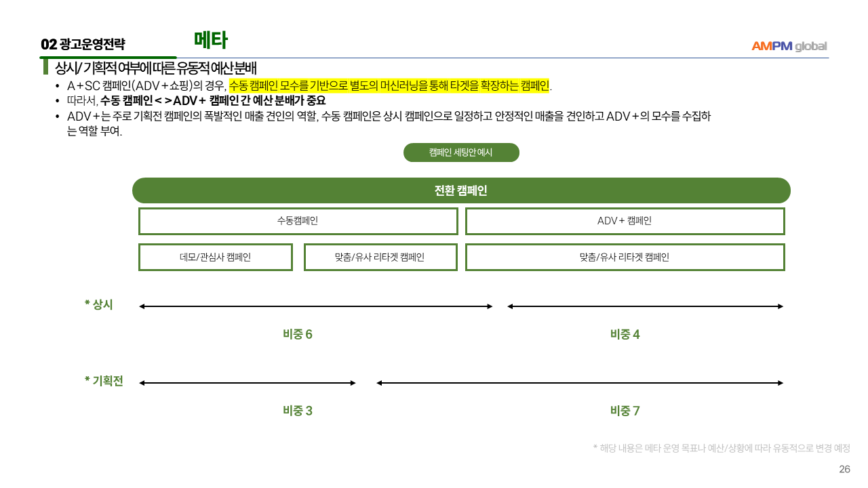Click the gray footnote text at bottom

coord(722,448)
